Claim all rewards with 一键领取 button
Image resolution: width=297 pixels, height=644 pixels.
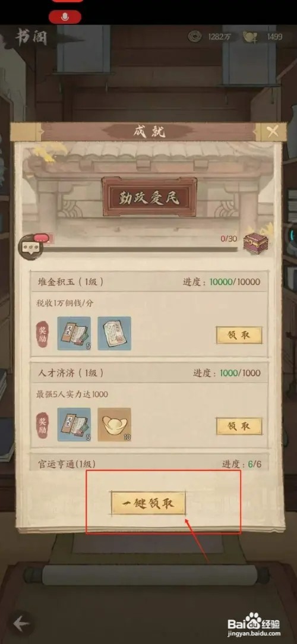(148, 503)
